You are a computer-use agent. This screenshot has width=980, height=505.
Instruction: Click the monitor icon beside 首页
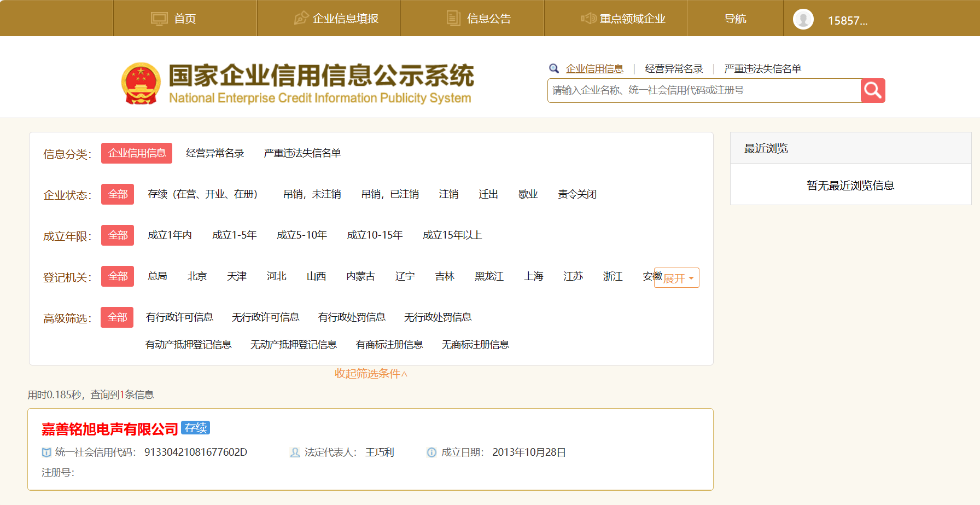(x=159, y=19)
